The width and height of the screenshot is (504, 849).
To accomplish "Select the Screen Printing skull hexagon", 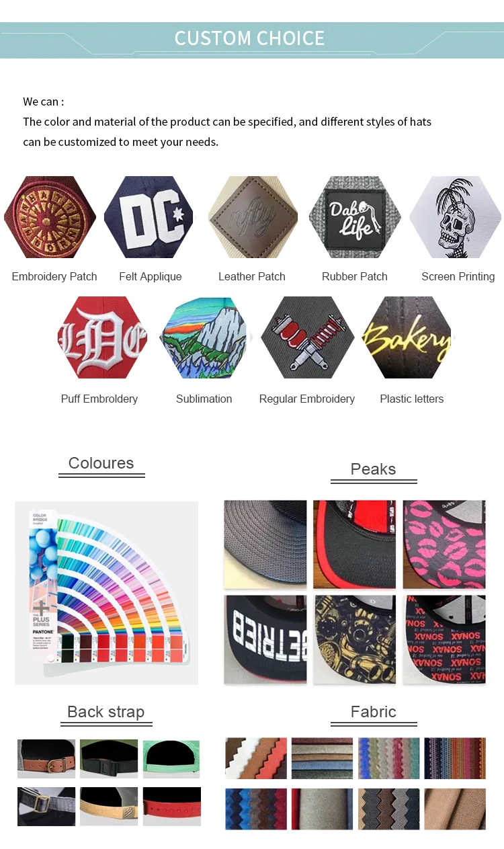I will click(456, 217).
